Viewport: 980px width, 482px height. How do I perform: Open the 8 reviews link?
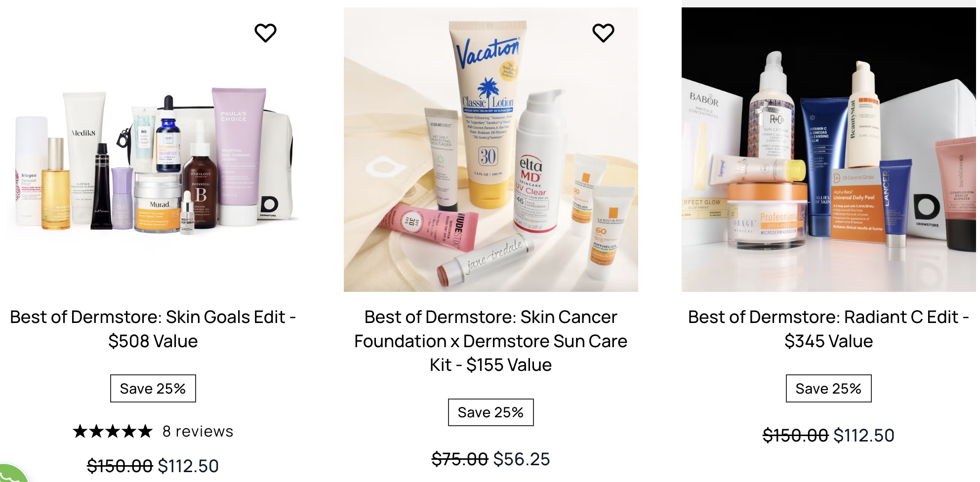pyautogui.click(x=198, y=431)
